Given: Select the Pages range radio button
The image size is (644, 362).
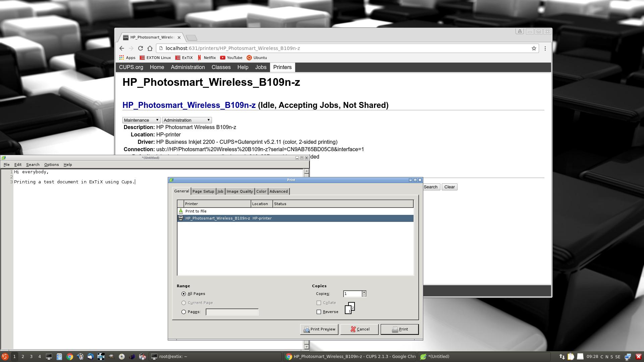Looking at the screenshot, I should click(x=183, y=312).
